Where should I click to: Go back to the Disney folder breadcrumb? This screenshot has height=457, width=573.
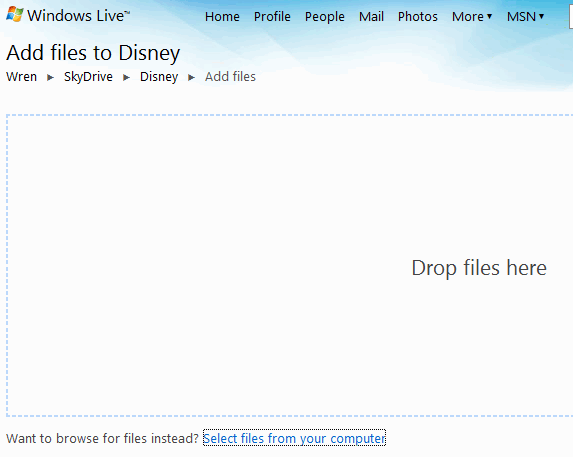click(159, 77)
